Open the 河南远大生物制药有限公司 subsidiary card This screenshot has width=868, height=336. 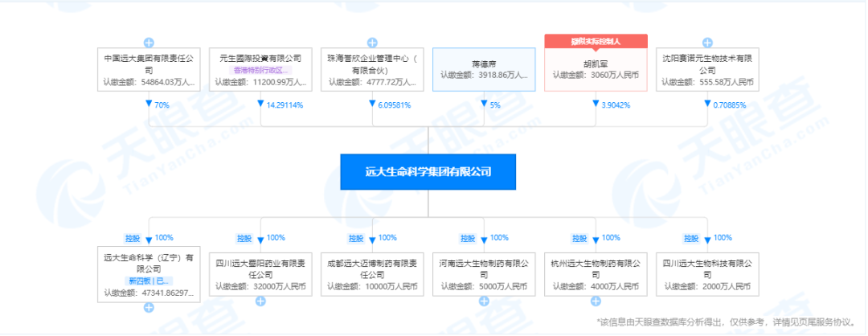click(x=484, y=275)
